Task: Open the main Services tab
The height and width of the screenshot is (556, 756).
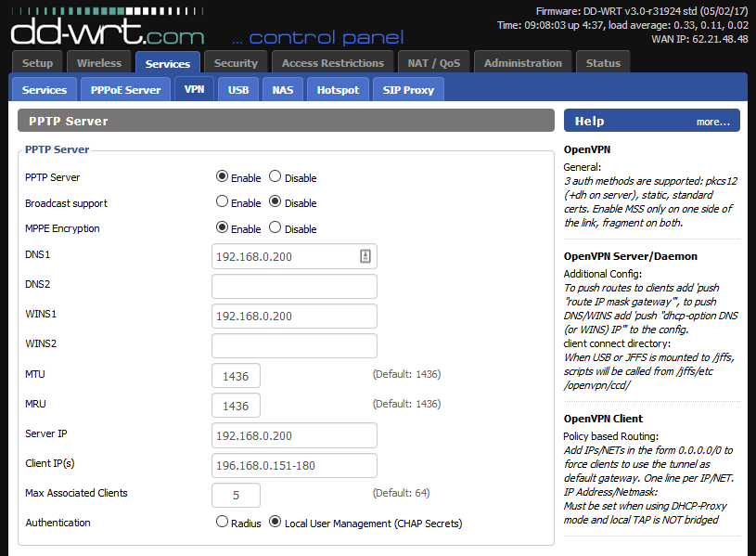Action: click(168, 63)
